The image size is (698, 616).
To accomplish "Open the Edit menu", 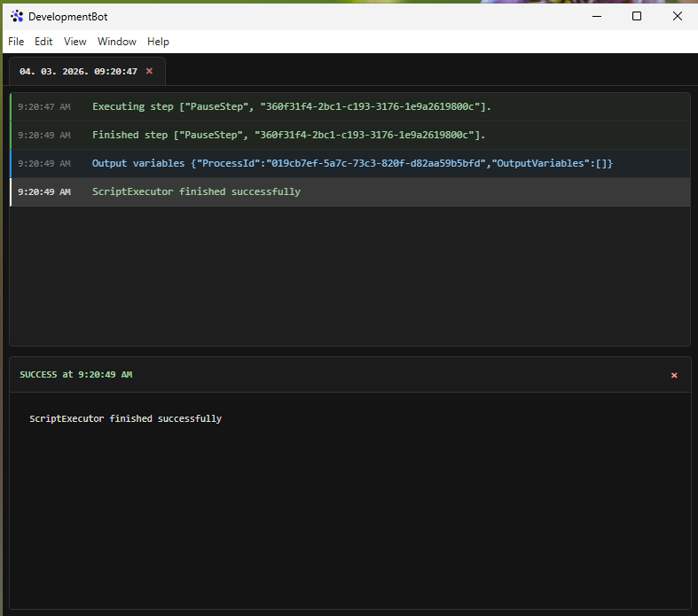I will 43,42.
